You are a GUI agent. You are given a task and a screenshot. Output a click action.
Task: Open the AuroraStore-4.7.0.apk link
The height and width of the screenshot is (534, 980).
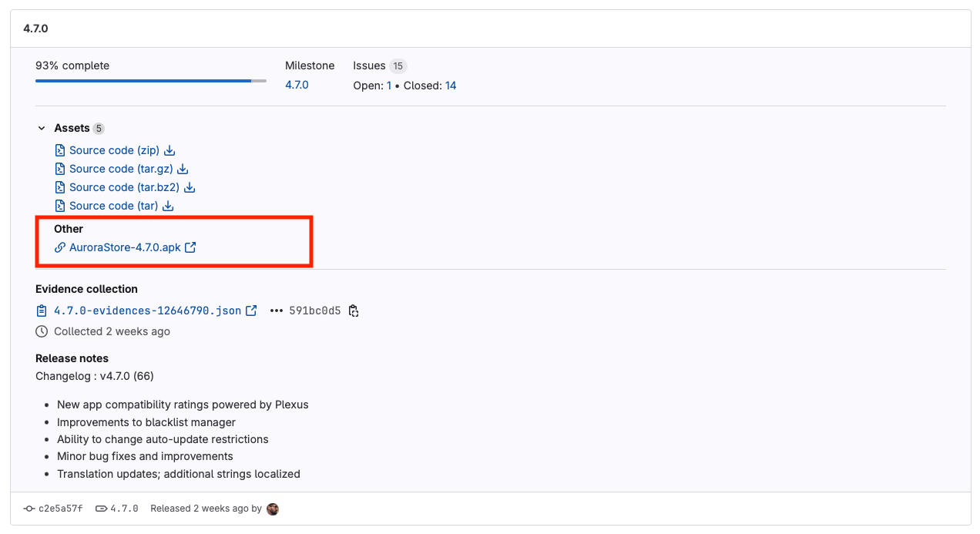coord(125,247)
